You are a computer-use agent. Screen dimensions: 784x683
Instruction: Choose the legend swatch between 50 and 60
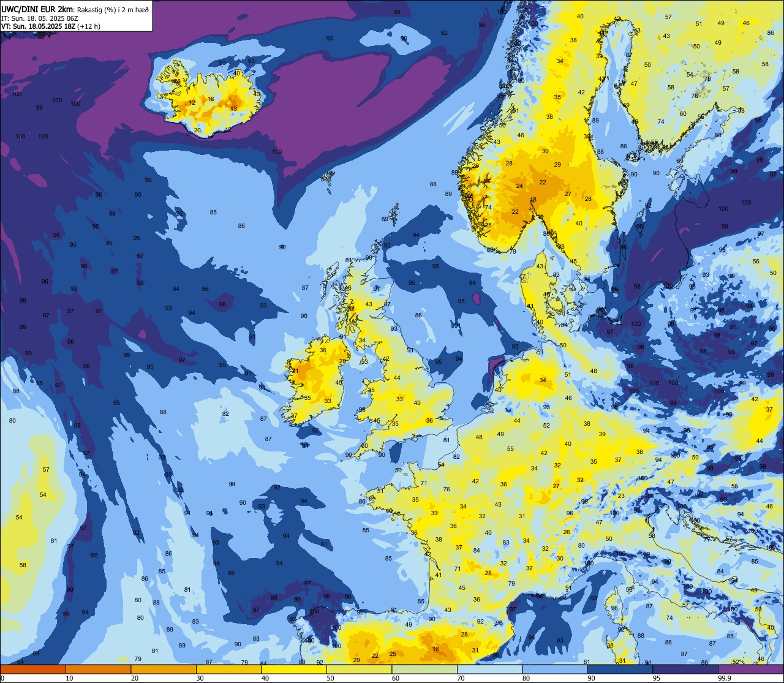point(359,669)
